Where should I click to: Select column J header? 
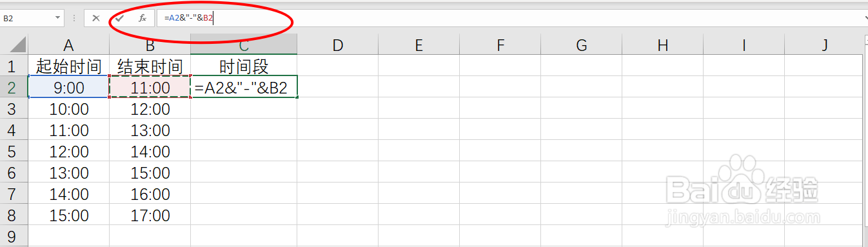coord(825,44)
